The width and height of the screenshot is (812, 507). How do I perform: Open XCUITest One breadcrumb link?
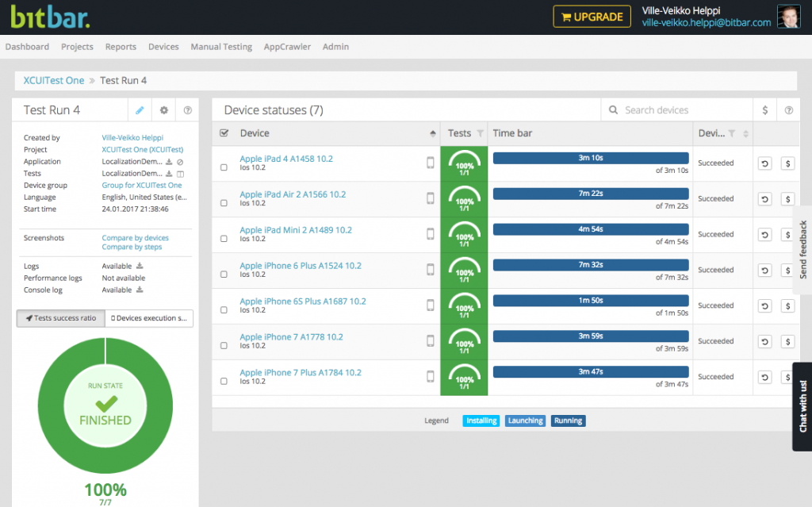[54, 80]
